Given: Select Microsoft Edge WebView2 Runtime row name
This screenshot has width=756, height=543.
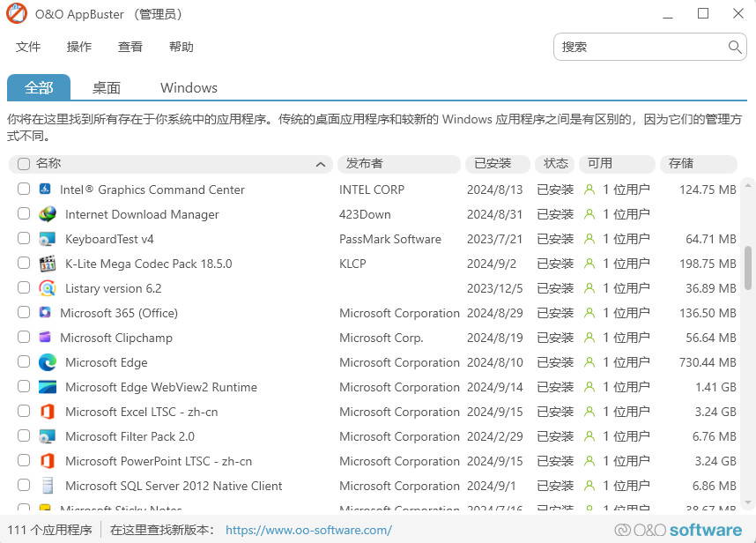Looking at the screenshot, I should tap(161, 387).
